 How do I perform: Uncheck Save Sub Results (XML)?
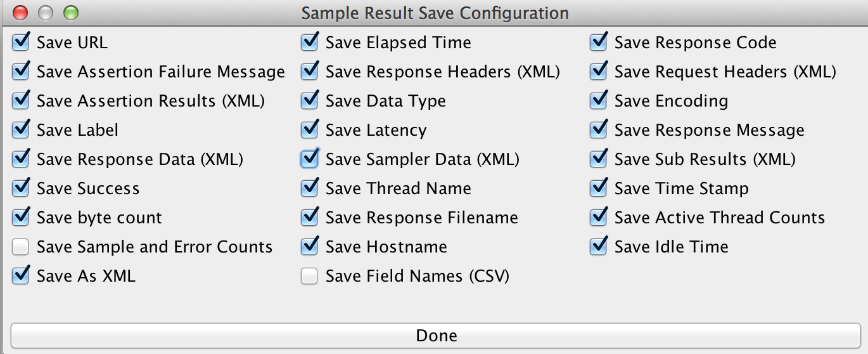[x=599, y=159]
